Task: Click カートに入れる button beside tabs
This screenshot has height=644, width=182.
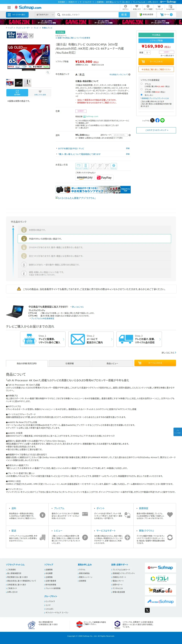Action: click(155, 363)
